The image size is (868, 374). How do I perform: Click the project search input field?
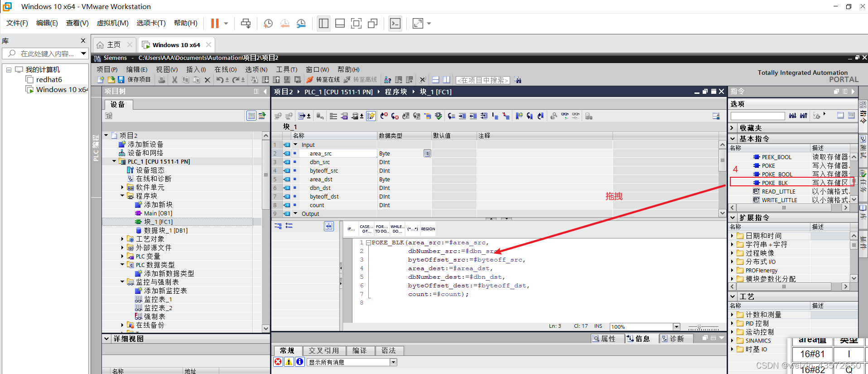(482, 80)
